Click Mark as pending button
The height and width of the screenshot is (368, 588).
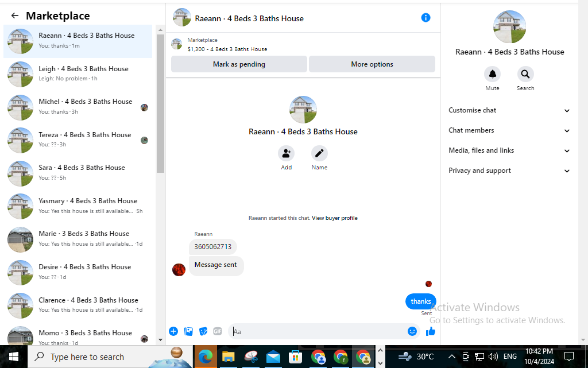(x=239, y=64)
